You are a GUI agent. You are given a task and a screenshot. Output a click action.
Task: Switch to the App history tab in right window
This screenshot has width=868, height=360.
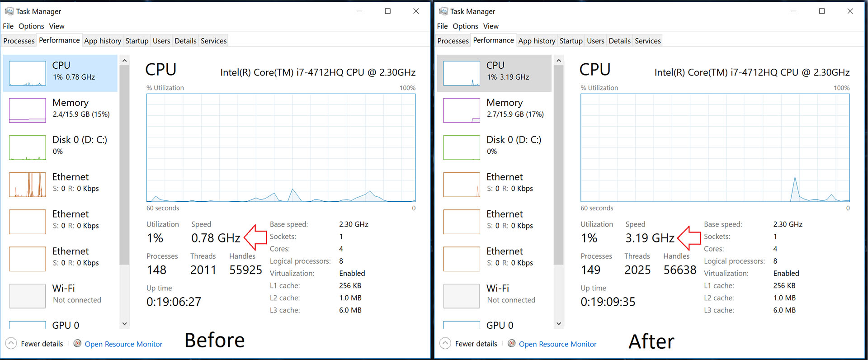[x=537, y=41]
